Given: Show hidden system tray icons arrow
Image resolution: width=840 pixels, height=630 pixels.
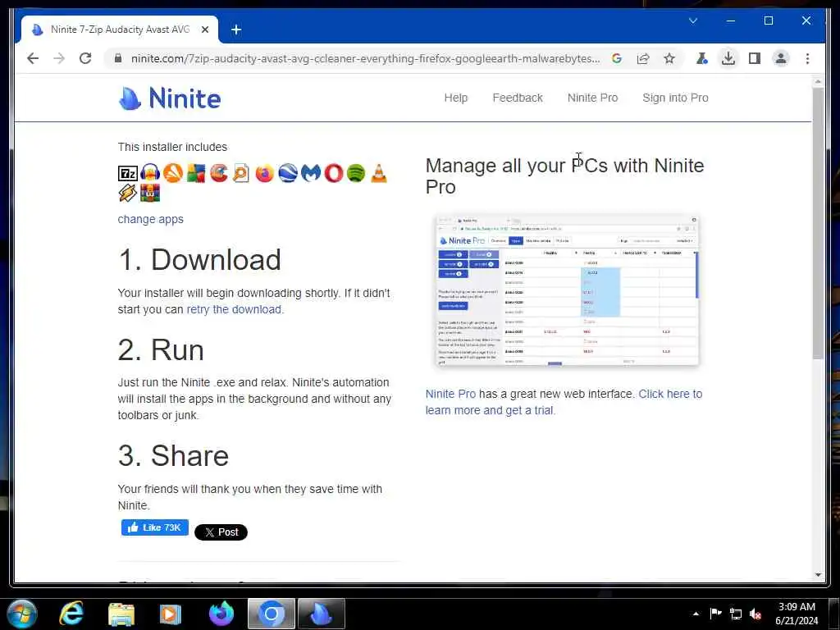Looking at the screenshot, I should (x=696, y=614).
